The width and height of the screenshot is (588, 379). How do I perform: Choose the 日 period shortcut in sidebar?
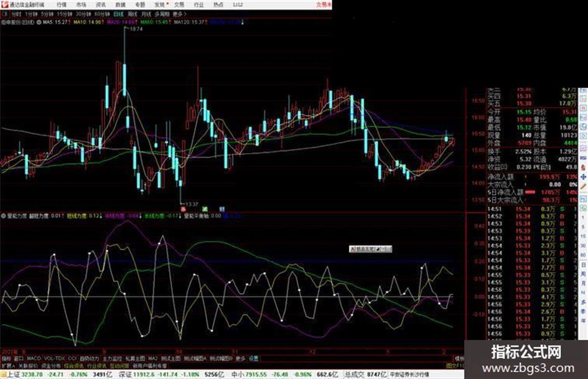583,264
